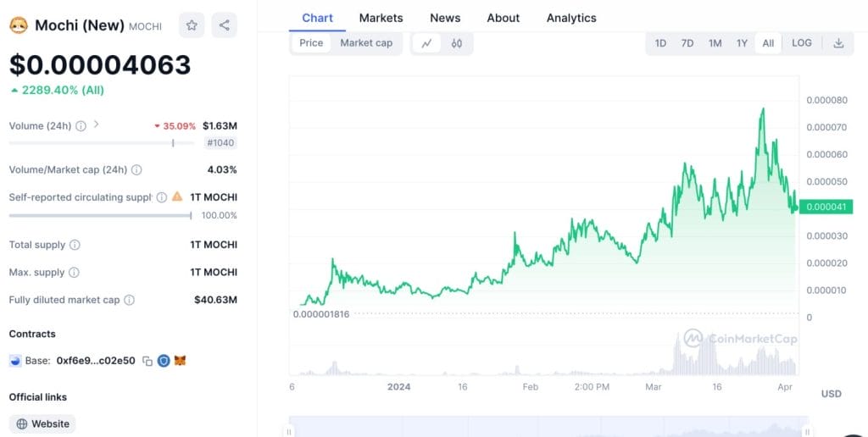
Task: Click the MetaMask fox icon
Action: 180,361
